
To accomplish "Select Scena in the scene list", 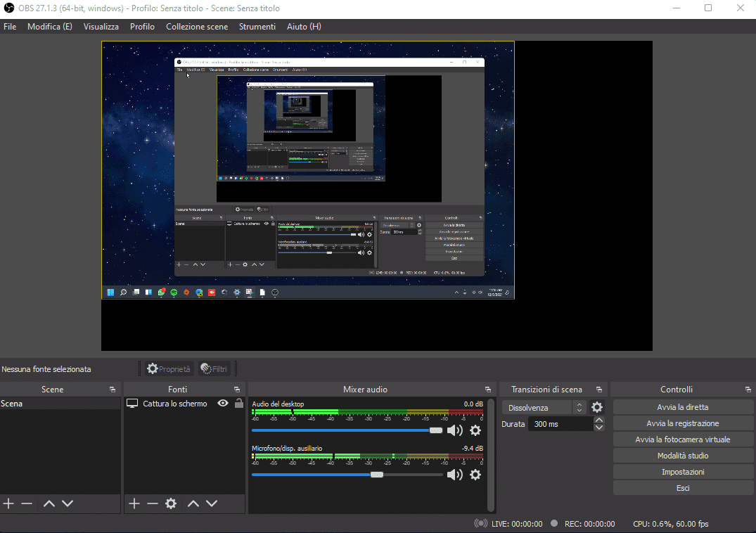I will pyautogui.click(x=60, y=404).
